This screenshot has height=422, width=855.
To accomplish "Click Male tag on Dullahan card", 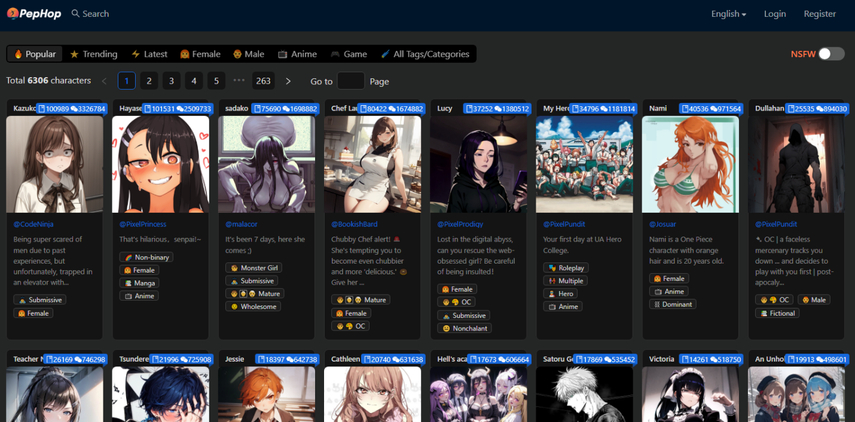I will click(814, 300).
